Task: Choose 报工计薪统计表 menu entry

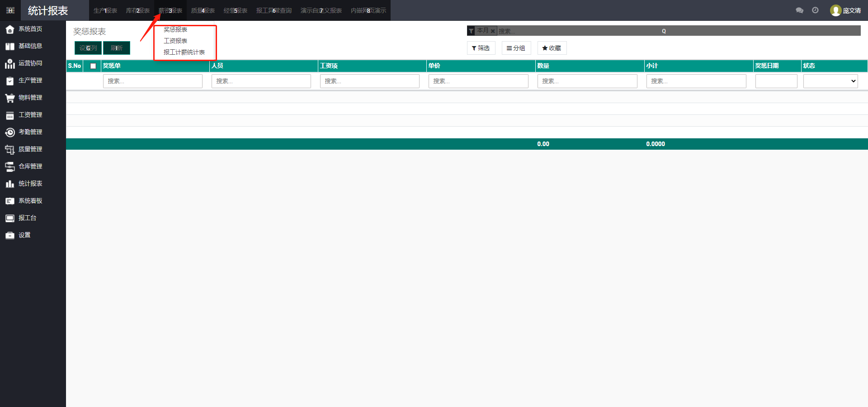Action: pos(184,52)
